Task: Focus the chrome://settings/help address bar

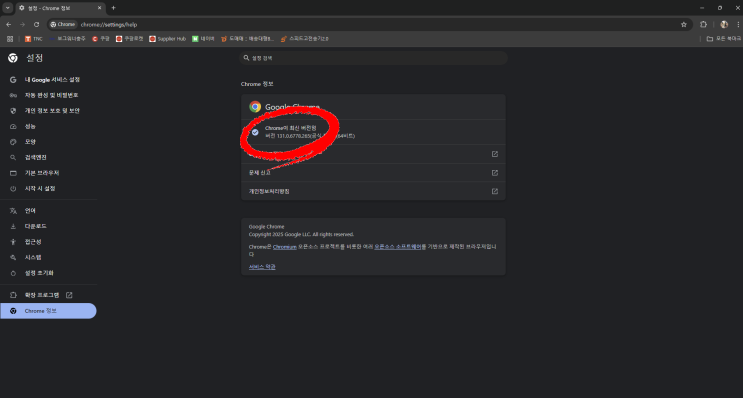Action: click(370, 25)
